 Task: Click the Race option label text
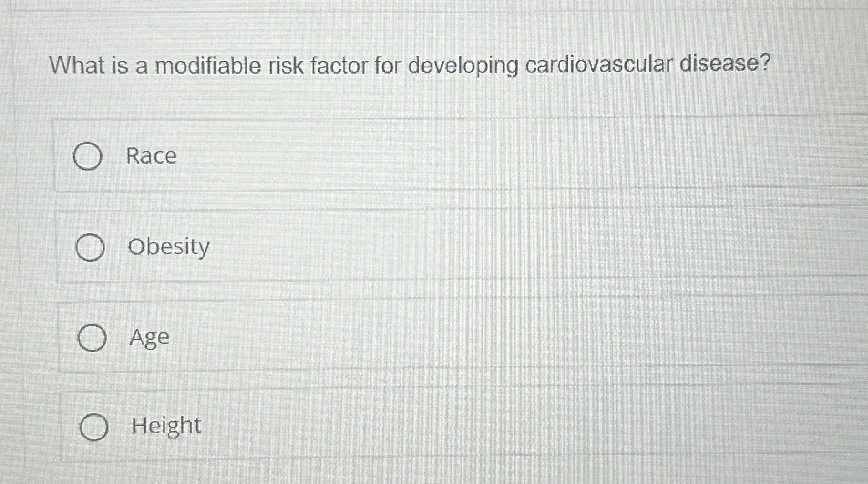point(151,156)
